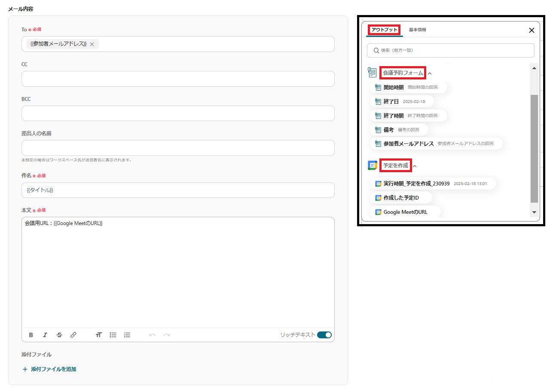Select the 参加者メールアドレス output item in the panel

436,144
